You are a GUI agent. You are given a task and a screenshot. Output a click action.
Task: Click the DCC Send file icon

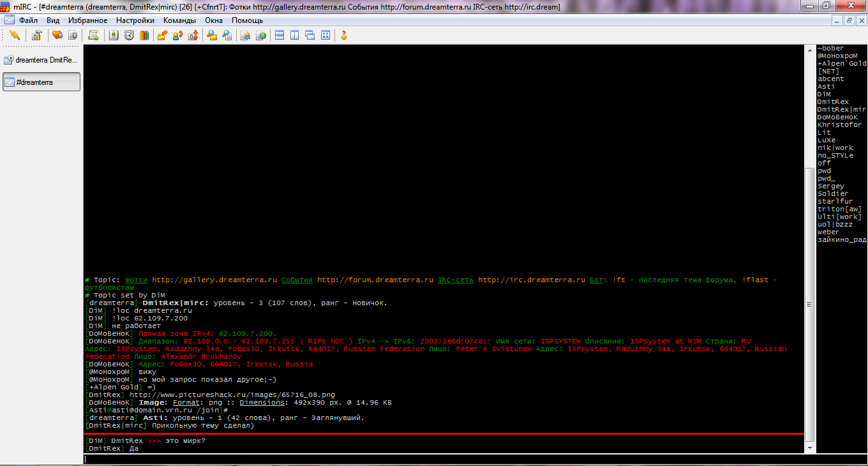pos(163,35)
